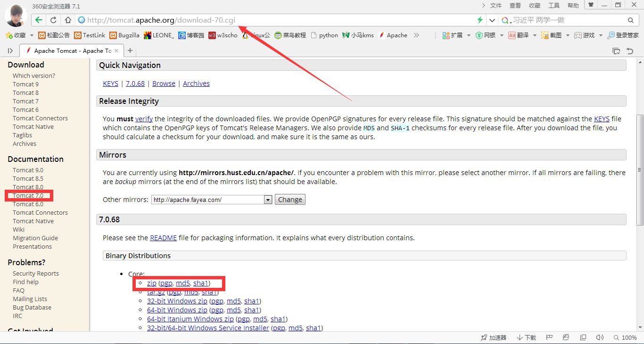Screen dimensions: 644x344
Task: Open the 工具 menu
Action: coord(554,6)
